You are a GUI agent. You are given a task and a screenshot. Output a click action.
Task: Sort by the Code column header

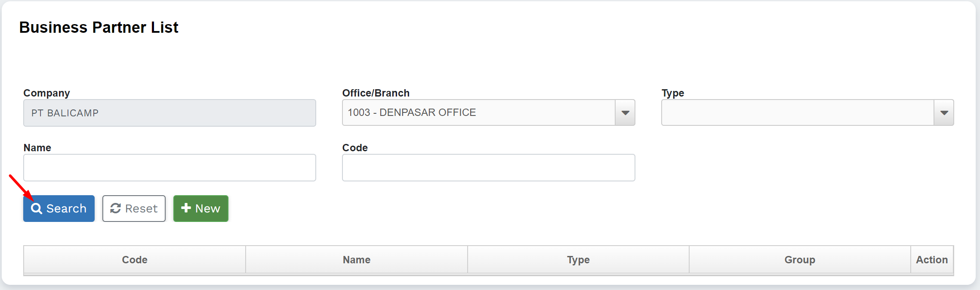click(x=135, y=260)
